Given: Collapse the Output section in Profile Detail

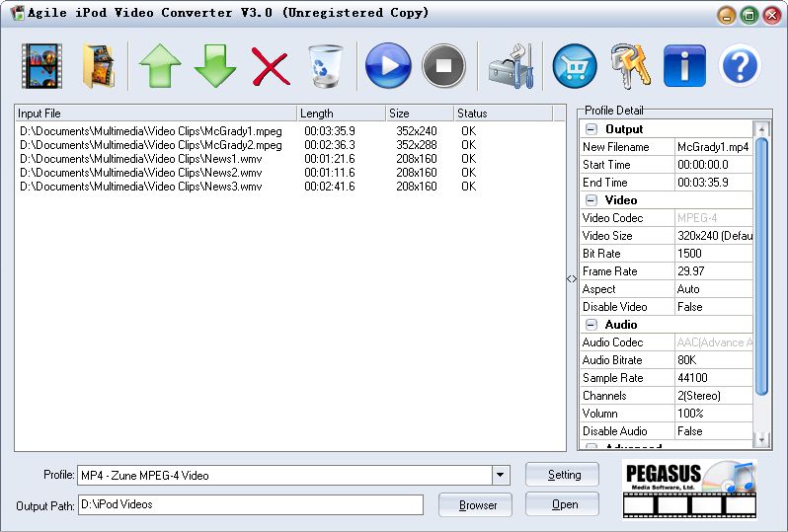Looking at the screenshot, I should coord(591,129).
